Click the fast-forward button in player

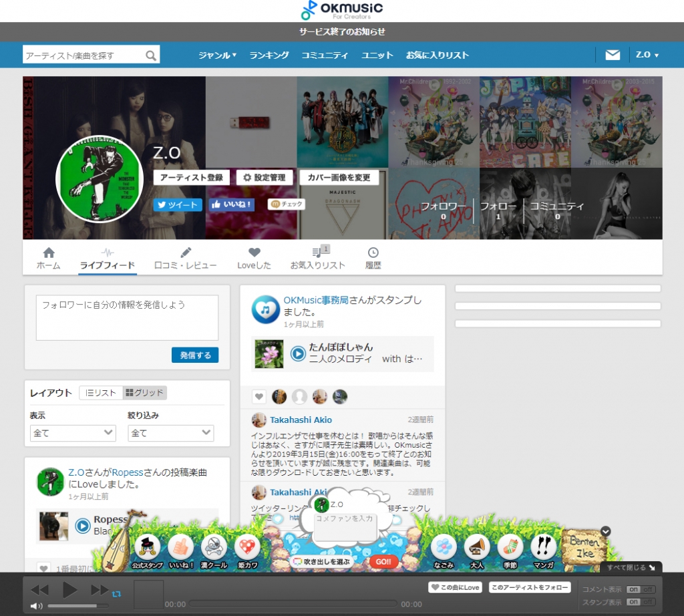100,590
